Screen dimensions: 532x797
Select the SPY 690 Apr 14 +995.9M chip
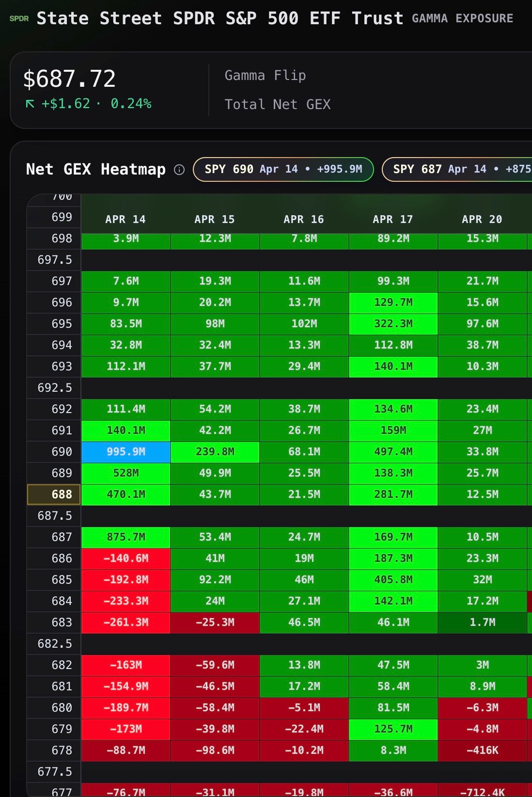(x=283, y=169)
